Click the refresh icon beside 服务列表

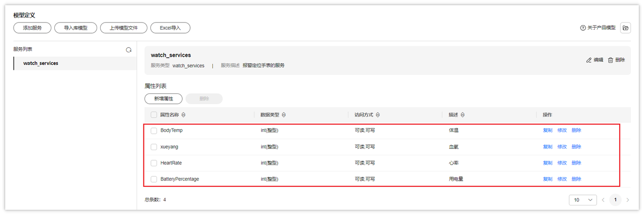(128, 50)
